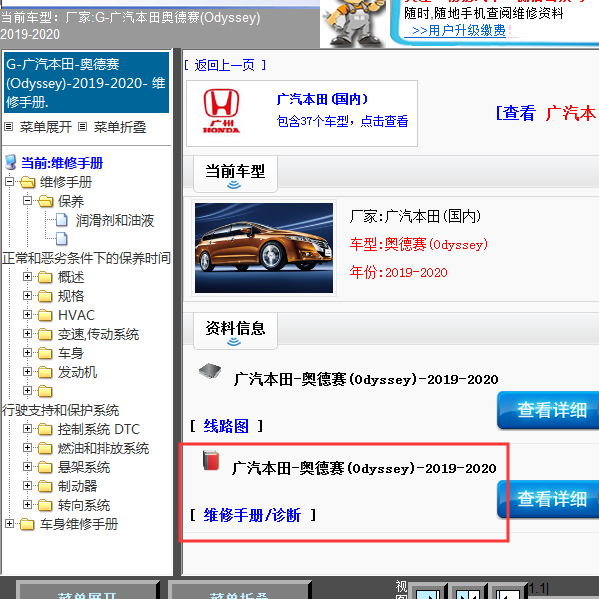Screen dimensions: 599x599
Task: Expand the 变速,传动系统 folder
Action: [x=28, y=333]
